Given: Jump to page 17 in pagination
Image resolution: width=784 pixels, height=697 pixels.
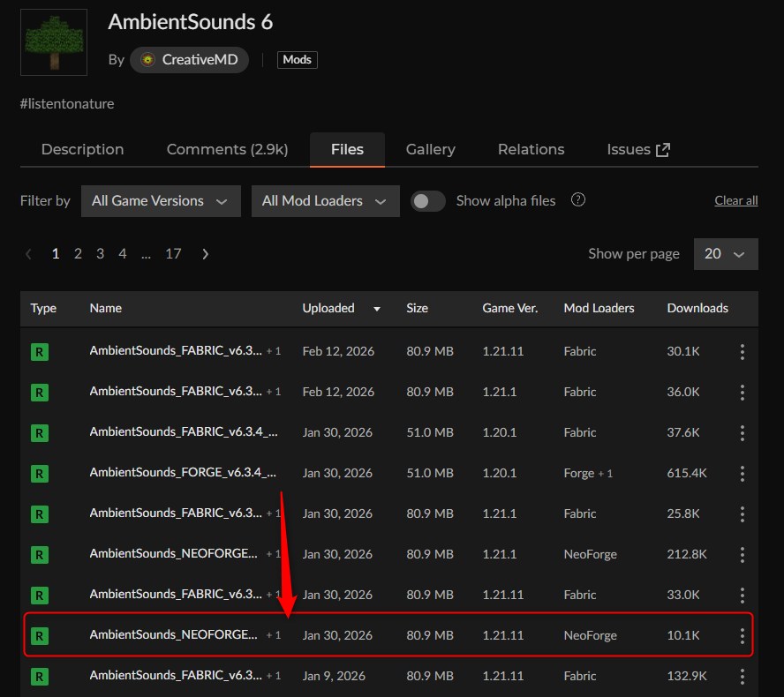Looking at the screenshot, I should (x=173, y=254).
